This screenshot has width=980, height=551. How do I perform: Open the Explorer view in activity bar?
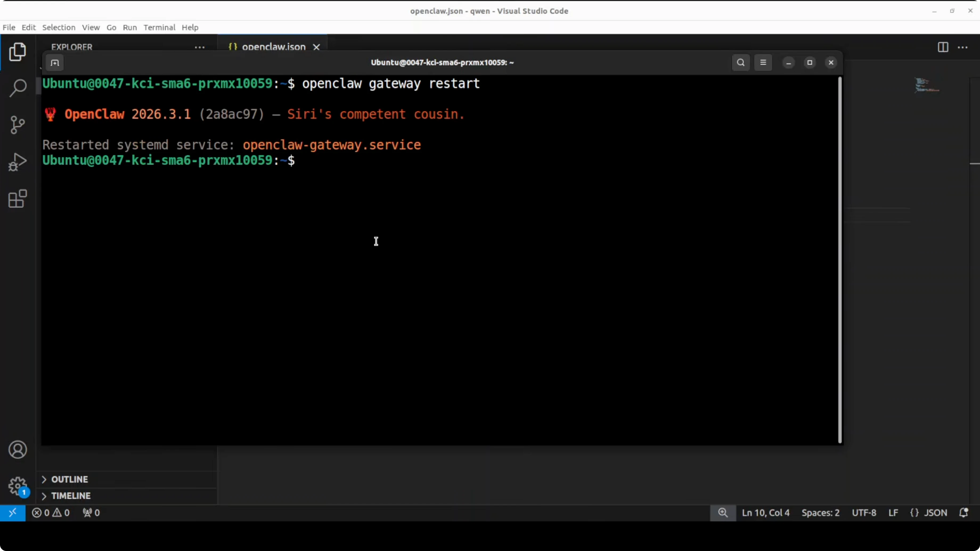tap(18, 52)
